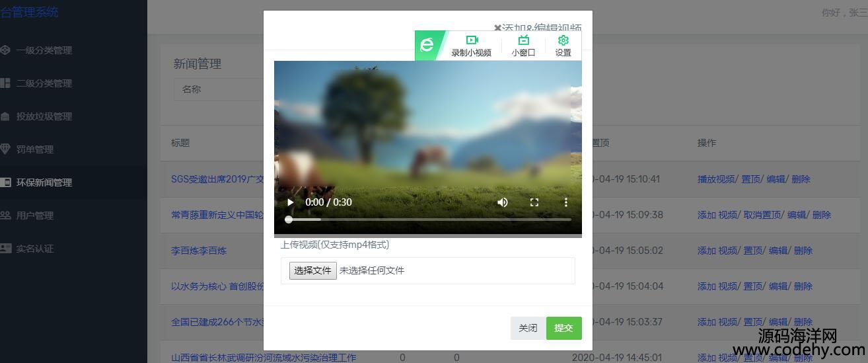
Task: Click 删除 in the 常青藤 row
Action: point(822,215)
